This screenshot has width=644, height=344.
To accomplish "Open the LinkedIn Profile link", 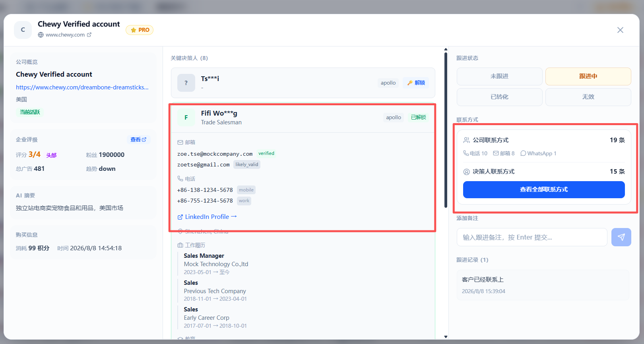I will click(x=207, y=217).
